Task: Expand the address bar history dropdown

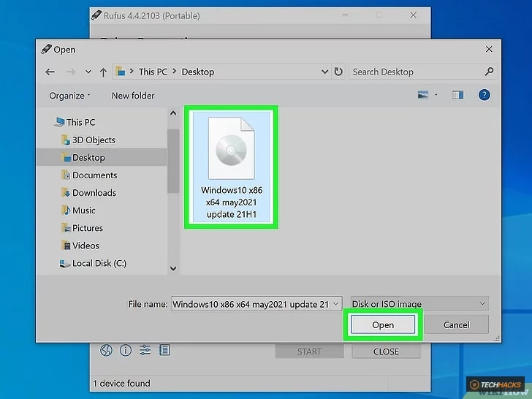Action: point(324,72)
